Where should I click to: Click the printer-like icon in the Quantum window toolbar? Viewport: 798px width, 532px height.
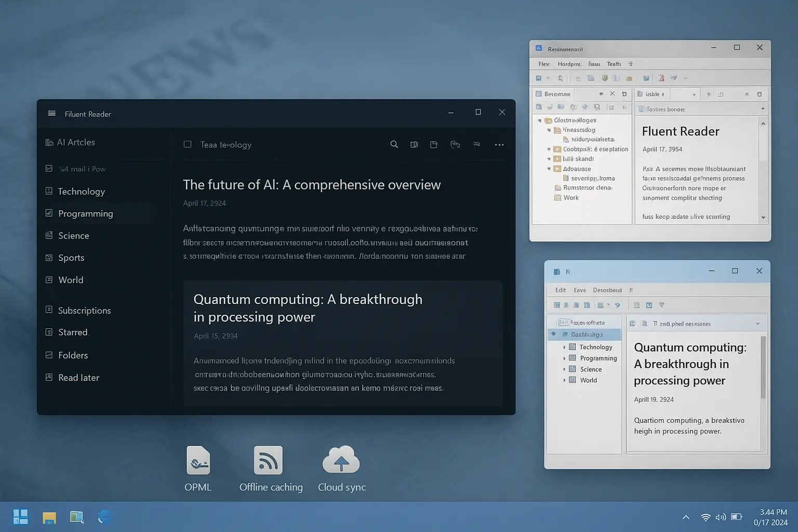coord(601,305)
